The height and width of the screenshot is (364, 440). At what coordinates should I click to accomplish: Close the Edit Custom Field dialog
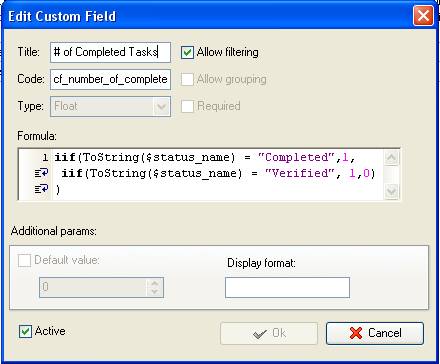(x=423, y=15)
